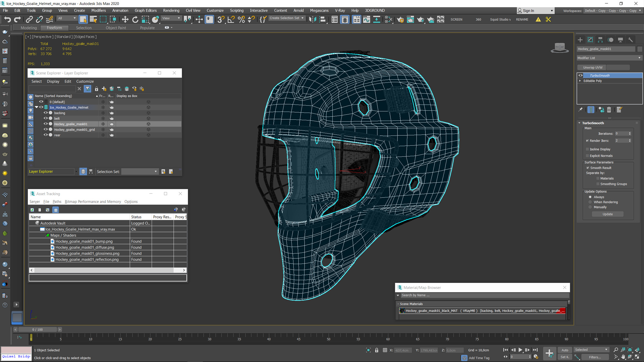The image size is (644, 362).
Task: Open the View reference coordinate dropdown
Action: (171, 18)
